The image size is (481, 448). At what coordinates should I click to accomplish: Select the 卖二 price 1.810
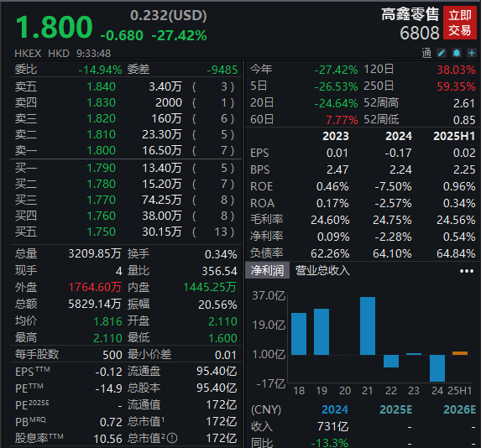click(102, 134)
